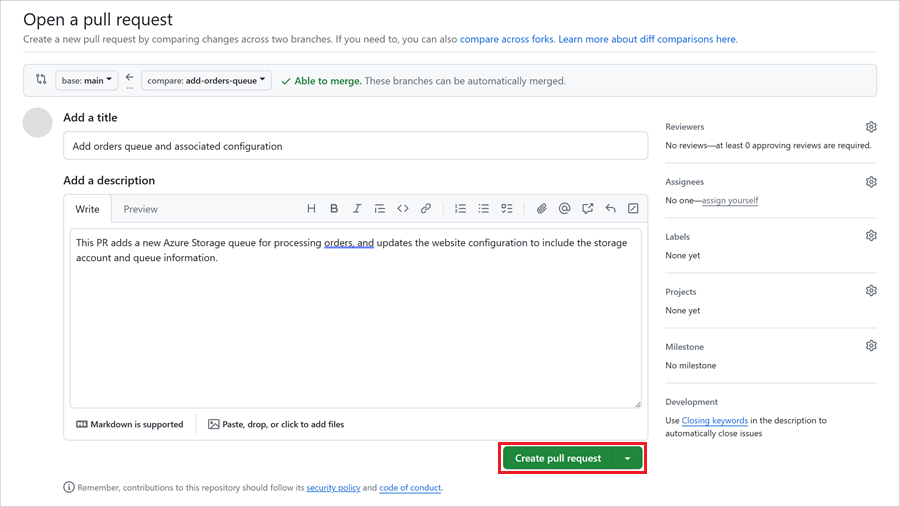Open the base: main branch dropdown

point(87,80)
